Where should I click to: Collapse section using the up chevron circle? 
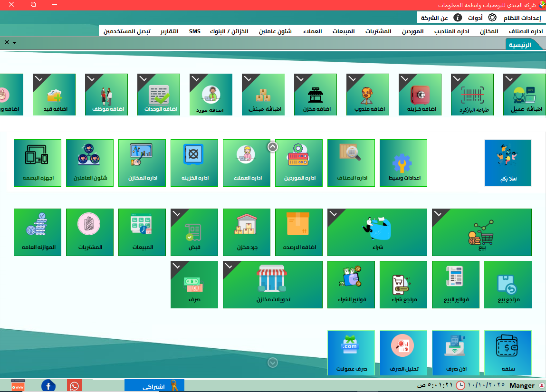[273, 147]
